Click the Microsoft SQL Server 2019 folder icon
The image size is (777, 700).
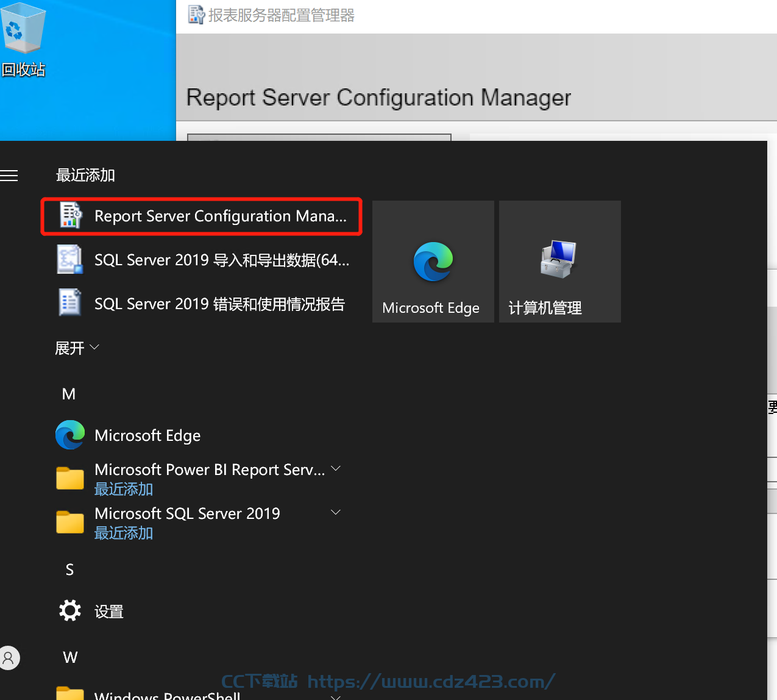tap(70, 522)
